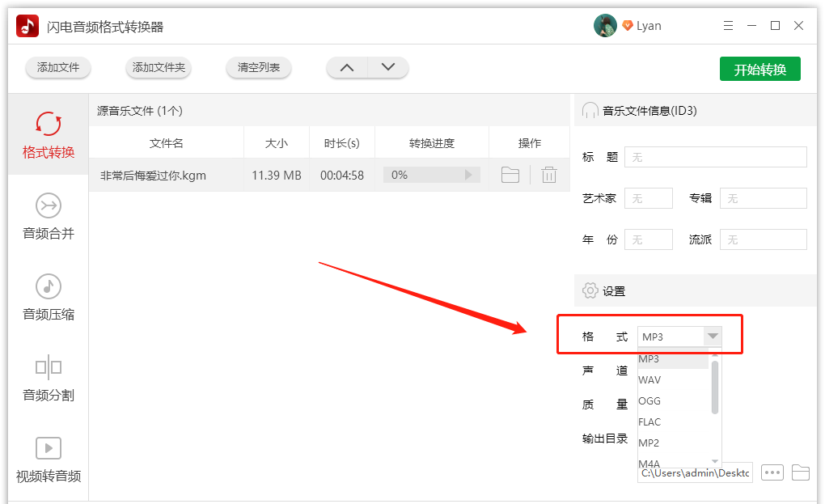The width and height of the screenshot is (825, 504).
Task: Click format list scroll-down arrow
Action: (714, 461)
